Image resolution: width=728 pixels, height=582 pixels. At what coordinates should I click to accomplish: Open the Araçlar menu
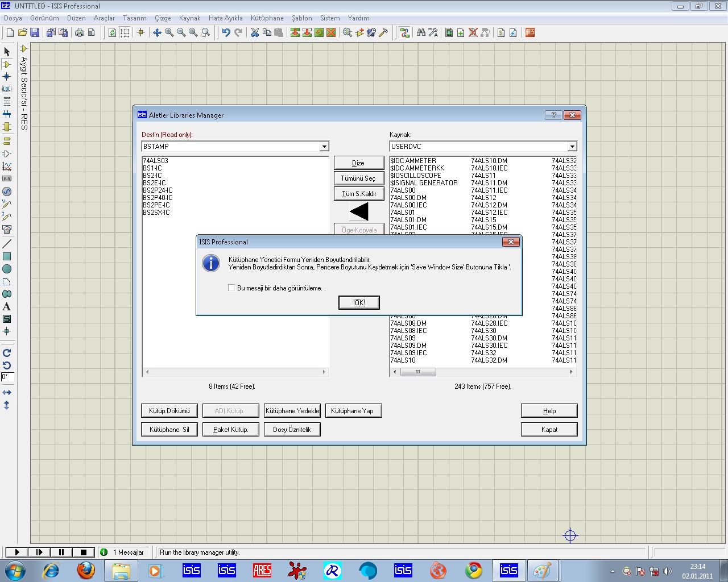coord(104,18)
